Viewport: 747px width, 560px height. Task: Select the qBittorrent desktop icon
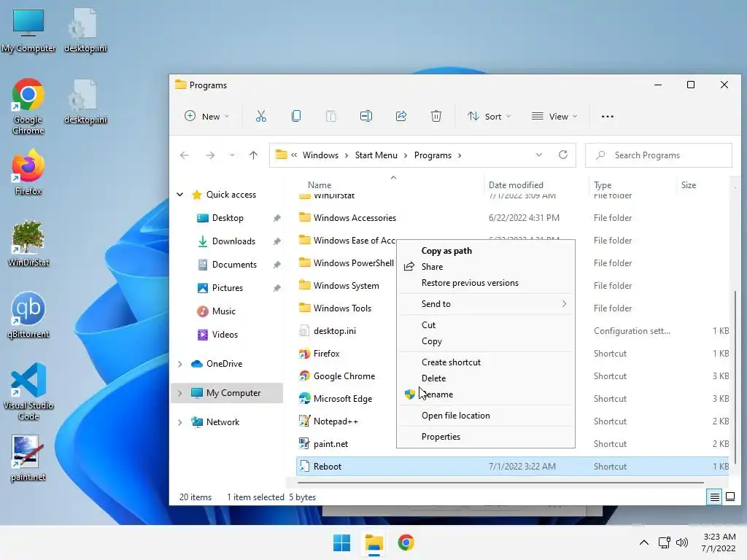pos(28,315)
